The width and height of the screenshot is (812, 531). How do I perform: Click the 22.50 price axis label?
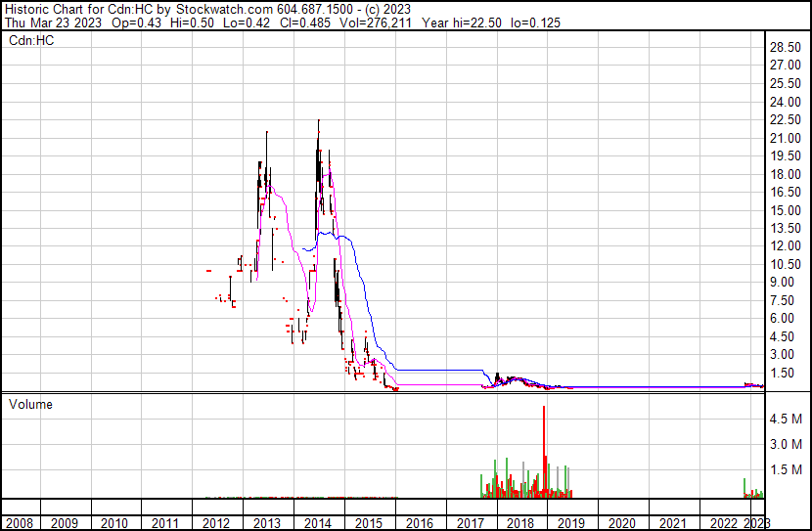coord(786,119)
